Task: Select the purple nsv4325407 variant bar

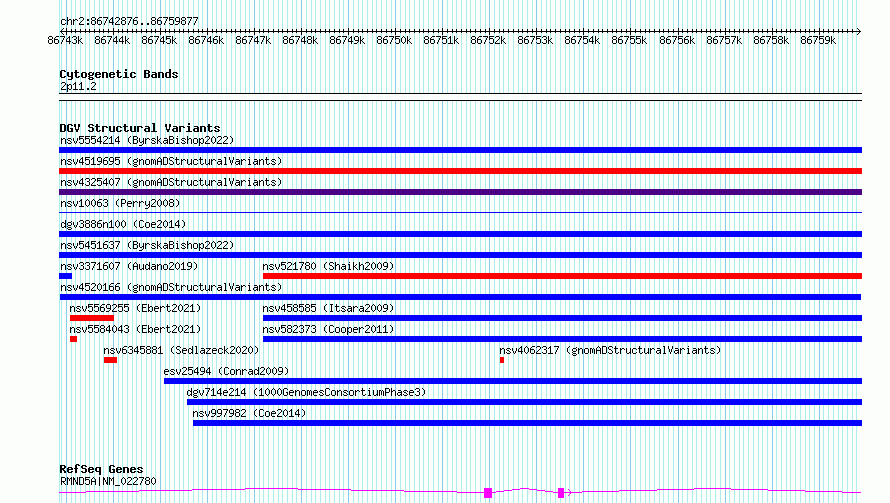Action: coord(460,192)
